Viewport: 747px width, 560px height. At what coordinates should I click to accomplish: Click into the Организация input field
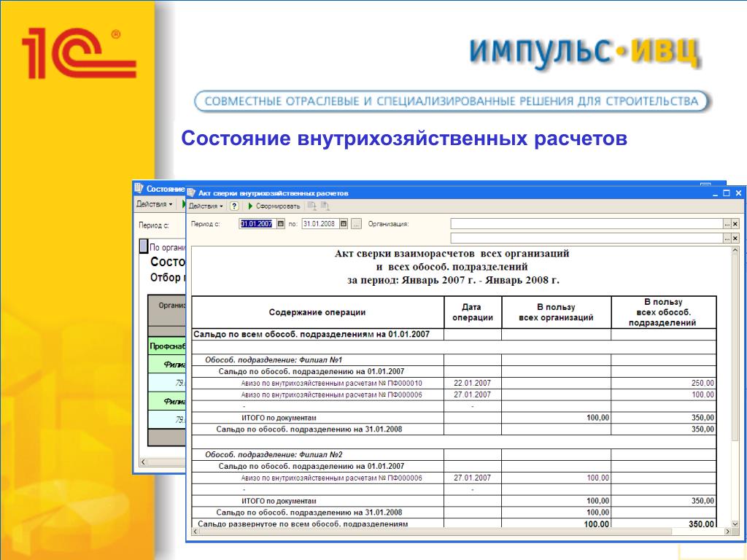pos(587,224)
